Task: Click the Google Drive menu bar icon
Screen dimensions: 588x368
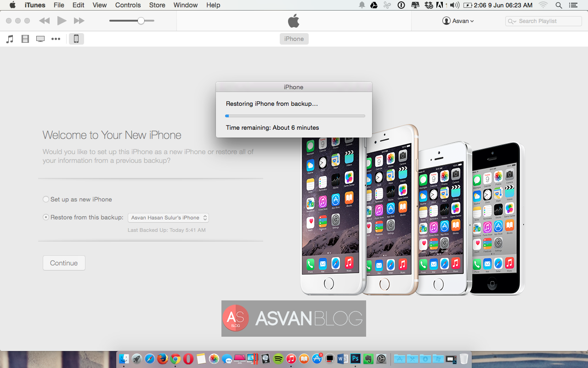Action: click(x=374, y=5)
